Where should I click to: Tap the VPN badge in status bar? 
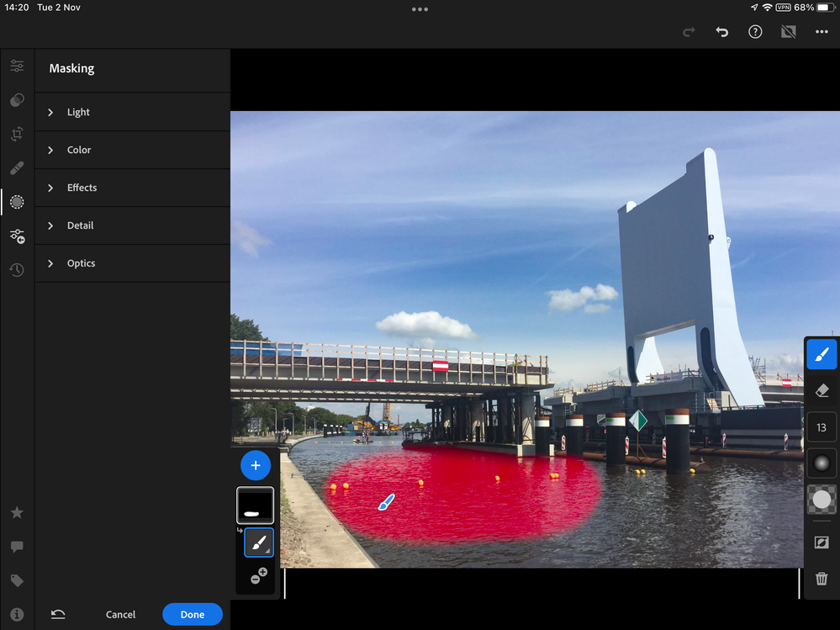tap(783, 8)
